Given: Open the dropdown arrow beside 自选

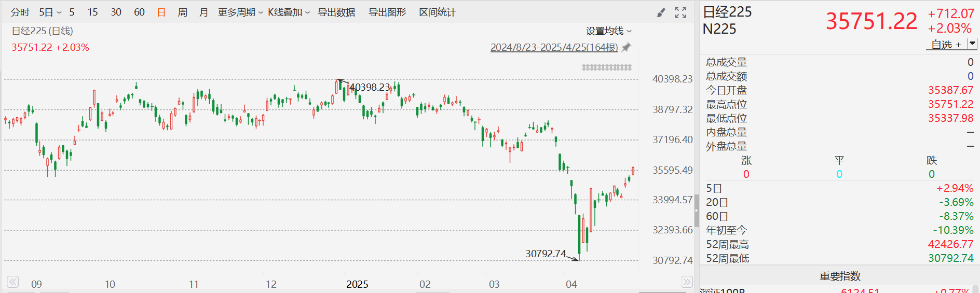Looking at the screenshot, I should 973,44.
